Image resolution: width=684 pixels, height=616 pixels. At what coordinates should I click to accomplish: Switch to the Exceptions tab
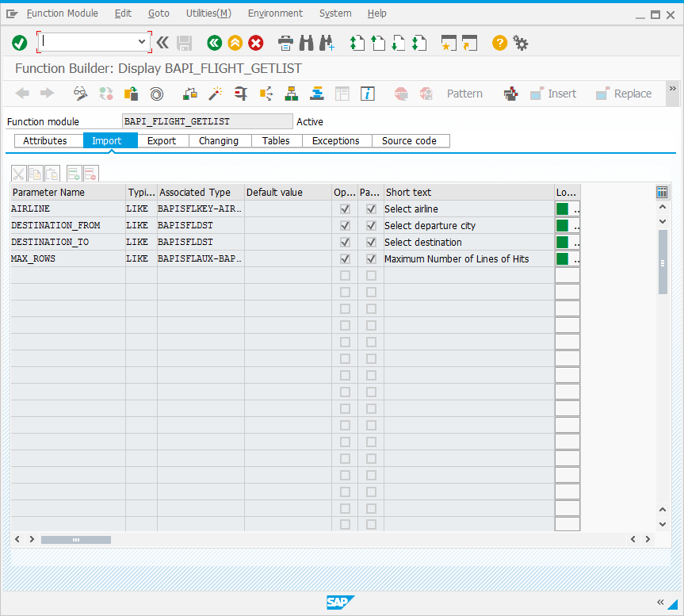point(337,141)
